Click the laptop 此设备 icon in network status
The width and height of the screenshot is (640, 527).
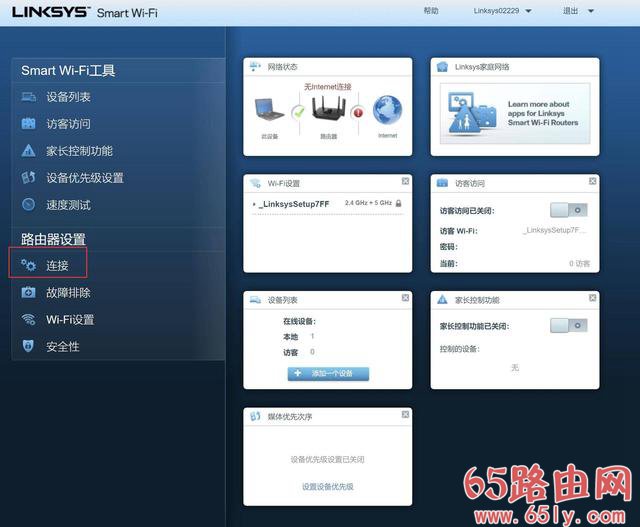(x=269, y=109)
